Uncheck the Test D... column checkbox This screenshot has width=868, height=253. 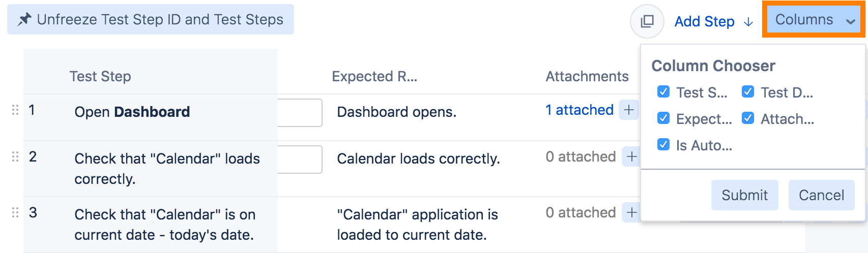click(x=748, y=92)
